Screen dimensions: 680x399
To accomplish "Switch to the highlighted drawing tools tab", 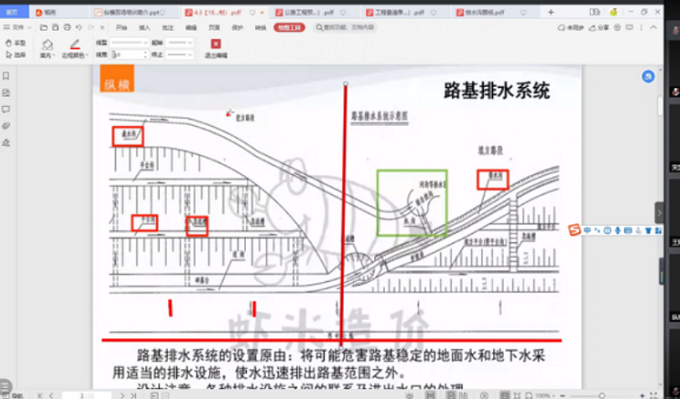I will click(289, 27).
